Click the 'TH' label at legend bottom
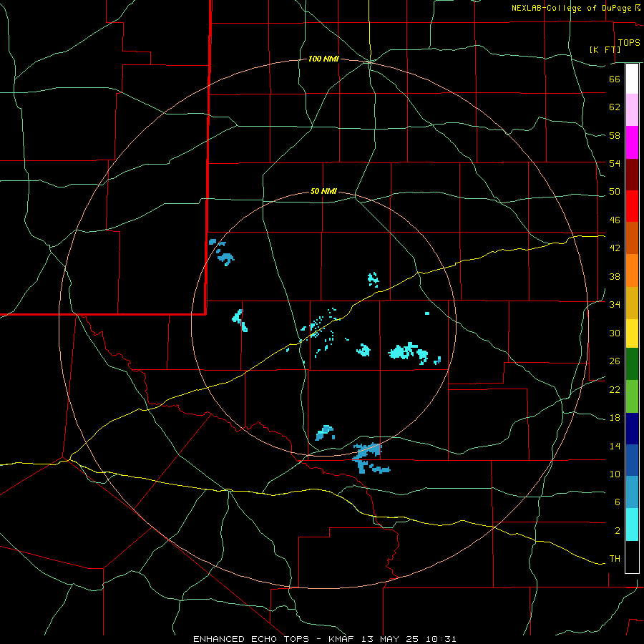Viewport: 644px width, 644px height. pyautogui.click(x=615, y=558)
